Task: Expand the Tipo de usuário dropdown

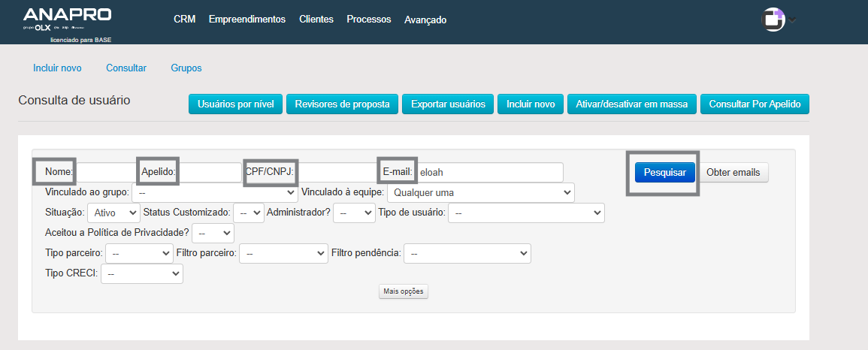Action: [526, 213]
